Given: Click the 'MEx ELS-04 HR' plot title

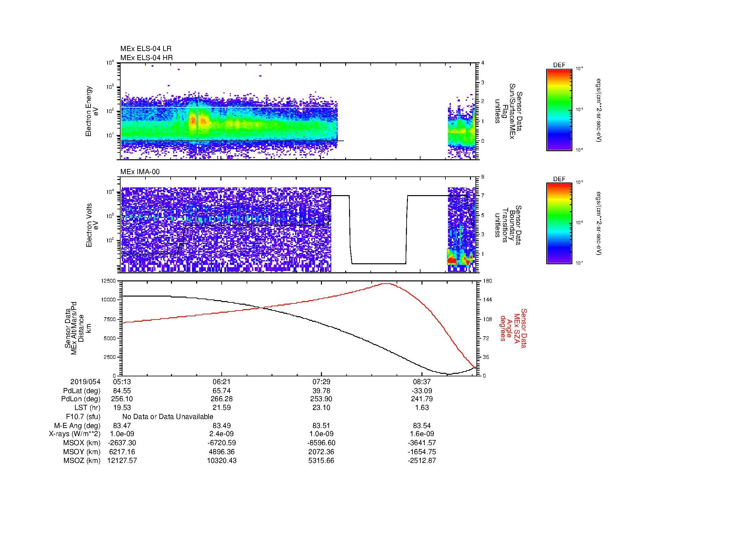Looking at the screenshot, I should (x=146, y=58).
